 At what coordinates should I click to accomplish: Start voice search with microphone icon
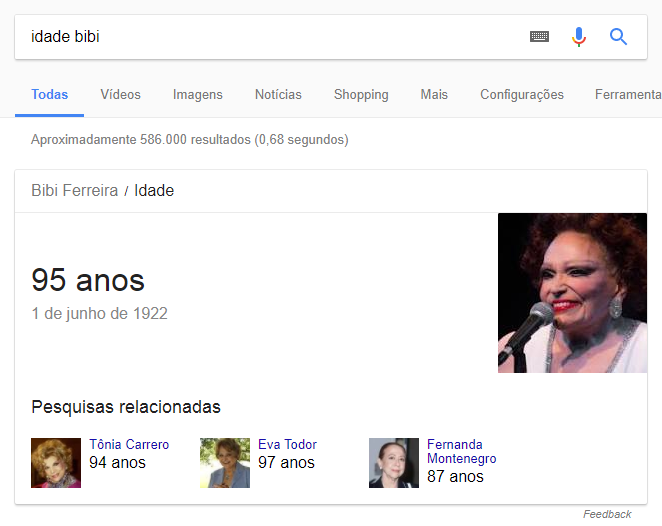click(x=579, y=37)
